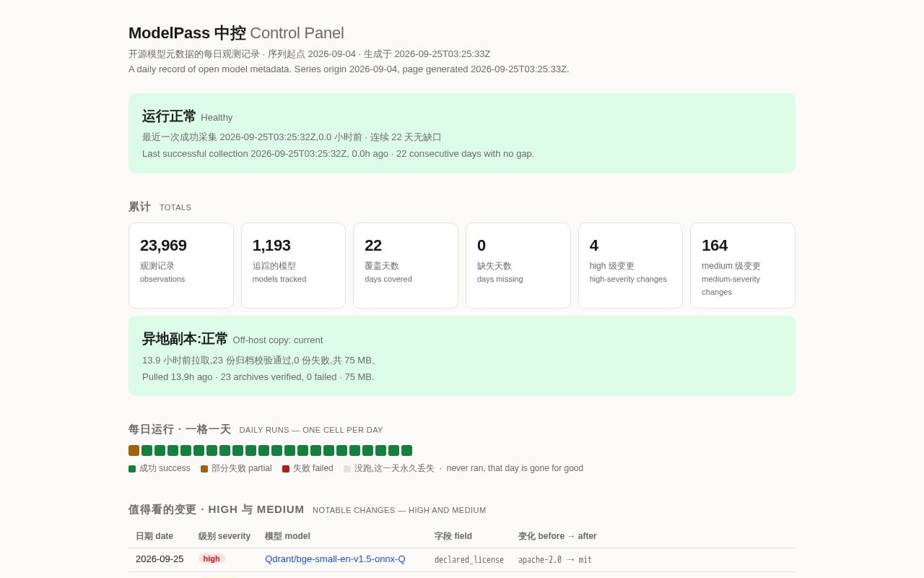Click the 每日运行 DAILY RUNS section heading
The width and height of the screenshot is (924, 578).
[256, 429]
